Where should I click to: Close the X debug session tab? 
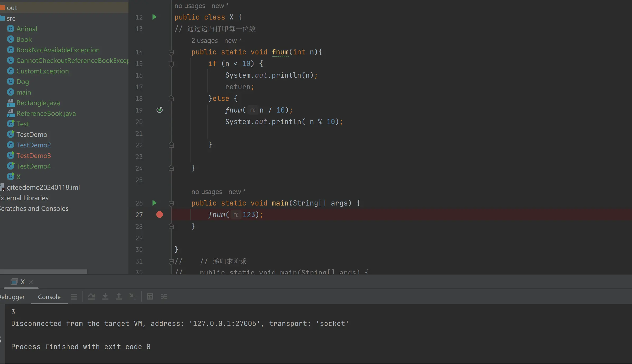[x=31, y=282]
